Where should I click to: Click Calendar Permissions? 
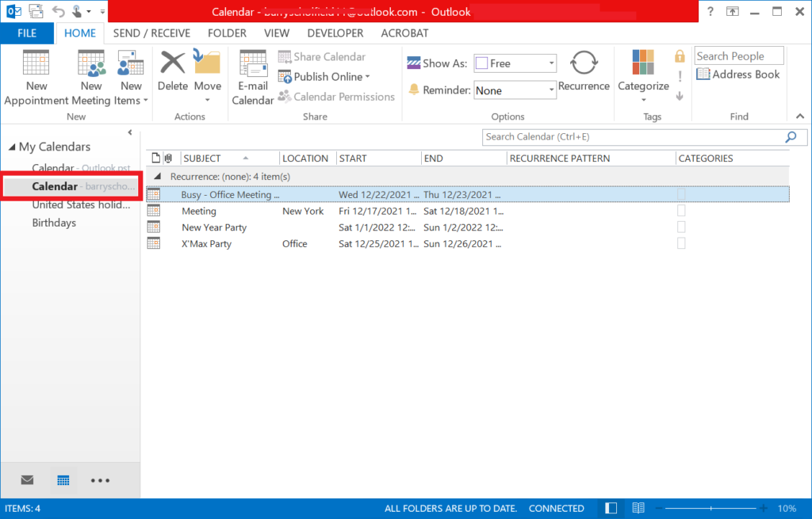(x=336, y=96)
